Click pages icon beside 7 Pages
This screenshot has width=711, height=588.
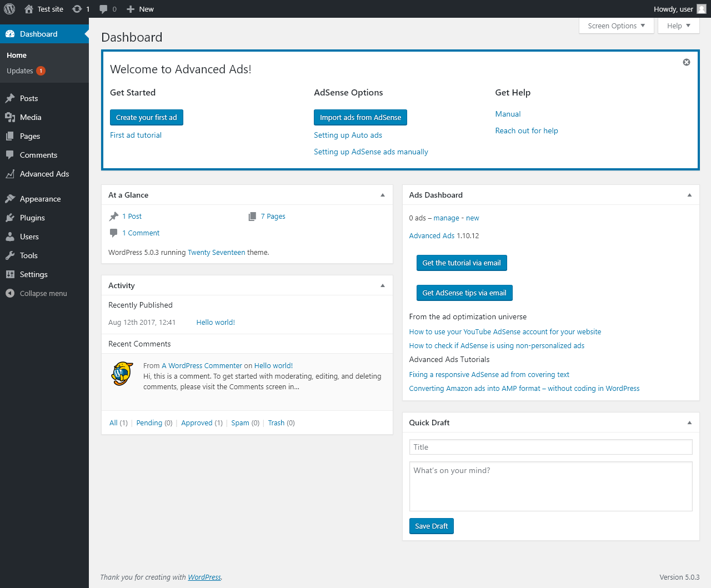click(x=252, y=217)
